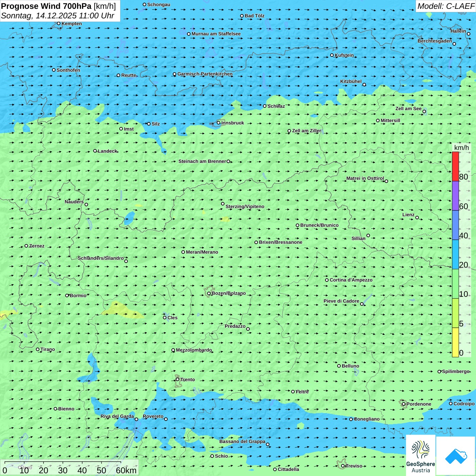This screenshot has height=476, width=476.
Task: Select the Kufstein city marker
Action: [332, 55]
